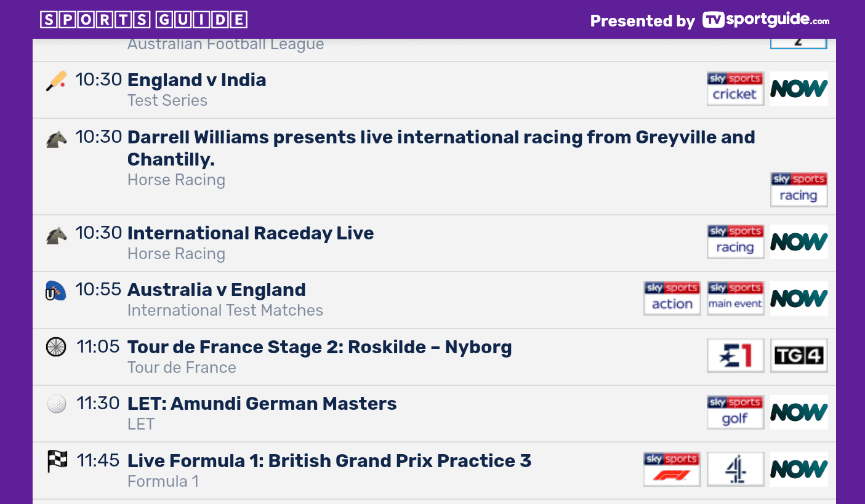The image size is (865, 504).
Task: Click the Sky Sports Action channel logo
Action: [672, 298]
